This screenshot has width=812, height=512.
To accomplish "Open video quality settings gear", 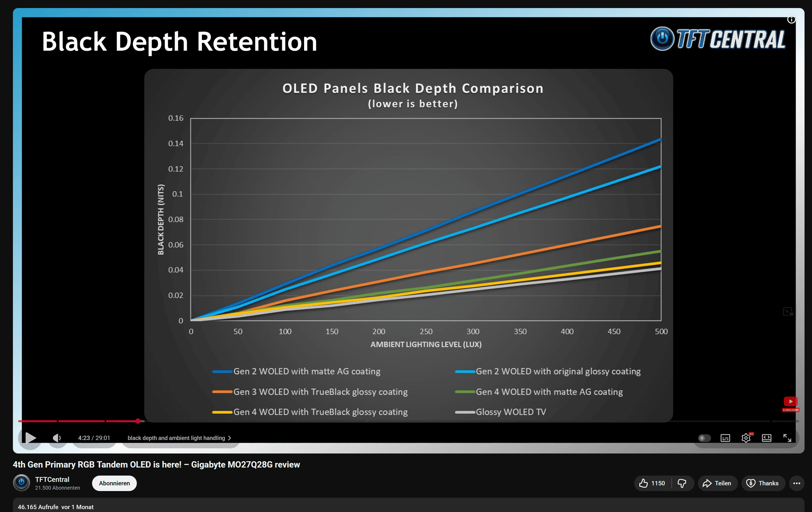I will click(x=745, y=438).
